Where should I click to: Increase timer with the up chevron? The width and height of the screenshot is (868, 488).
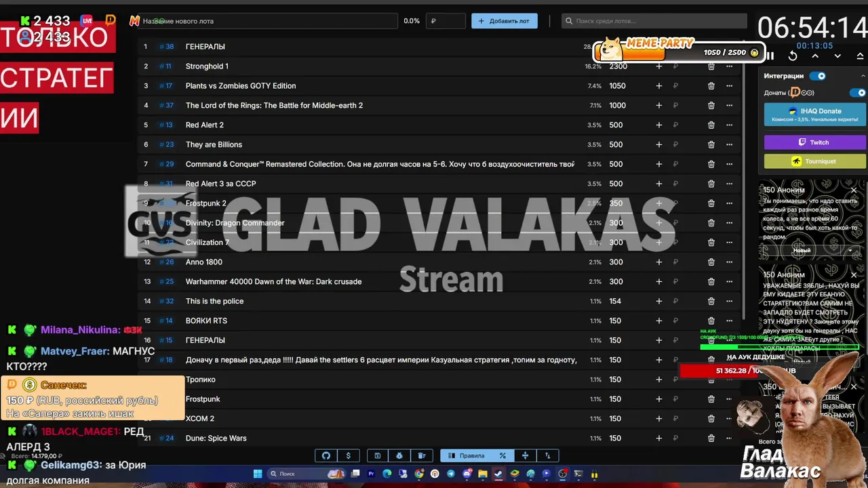pyautogui.click(x=815, y=56)
